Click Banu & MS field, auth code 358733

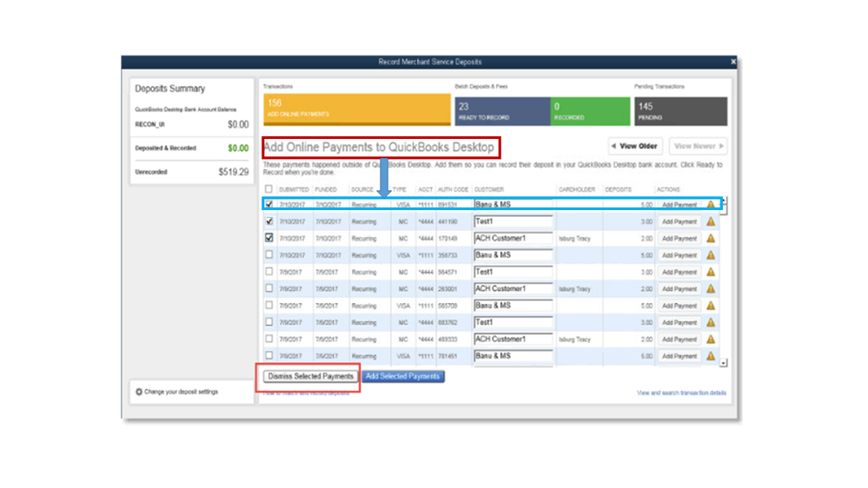(514, 255)
